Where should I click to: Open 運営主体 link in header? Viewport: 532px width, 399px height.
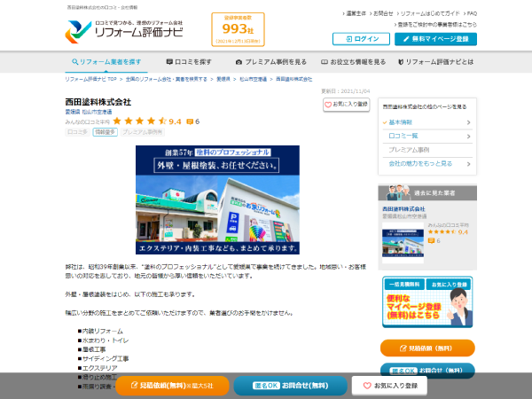click(x=356, y=13)
